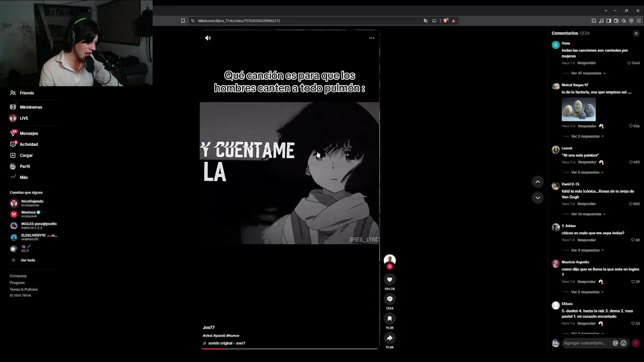Reply to ElDoza's comment
The width and height of the screenshot is (644, 362).
click(x=587, y=324)
